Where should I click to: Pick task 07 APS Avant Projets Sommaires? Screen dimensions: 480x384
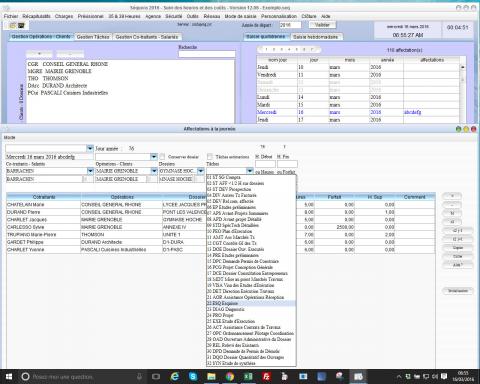pyautogui.click(x=251, y=213)
